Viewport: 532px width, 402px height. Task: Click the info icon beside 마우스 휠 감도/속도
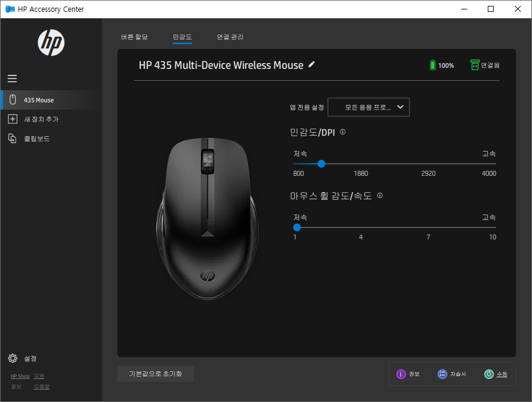[x=380, y=196]
